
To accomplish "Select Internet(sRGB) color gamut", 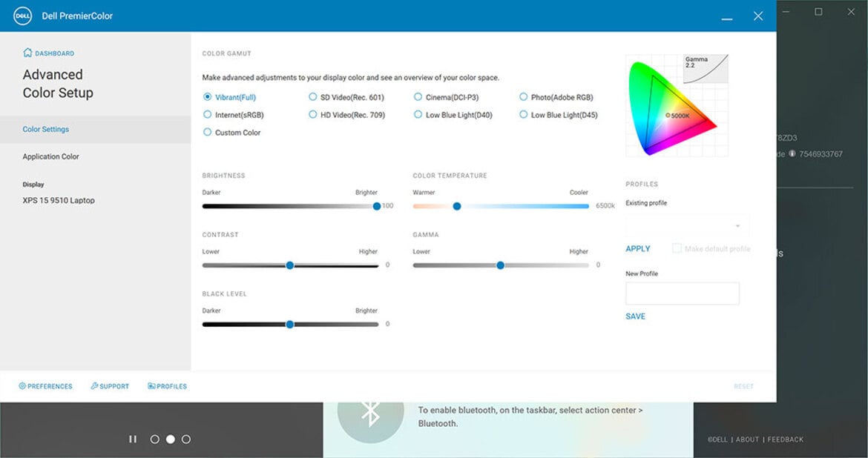I will [234, 115].
